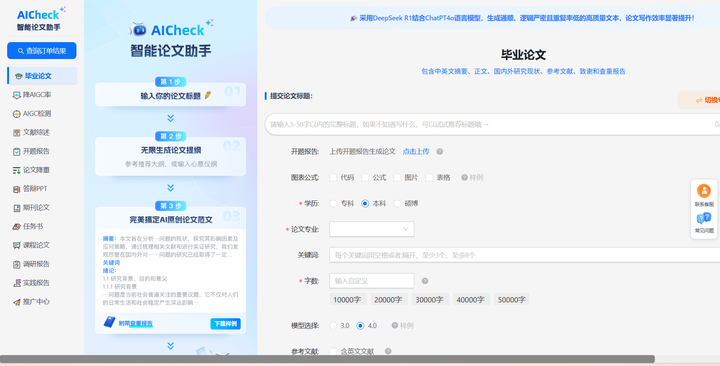The height and width of the screenshot is (366, 720).
Task: Click the 完美搞定AI原创论文范文 step 3 heading
Action: (170, 220)
